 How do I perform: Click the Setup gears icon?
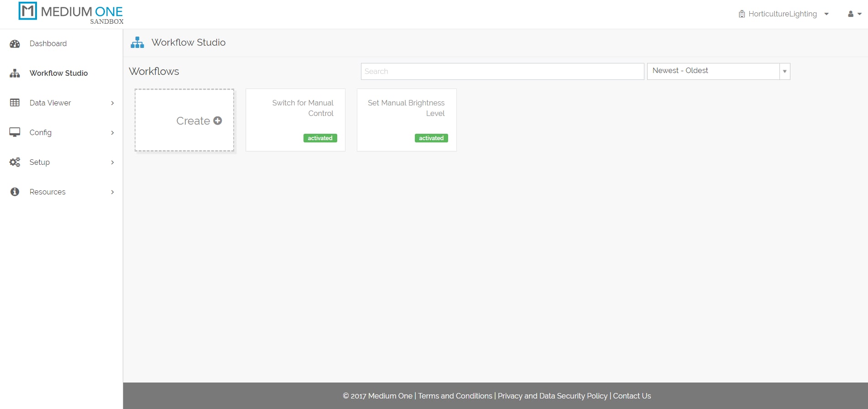(x=15, y=162)
